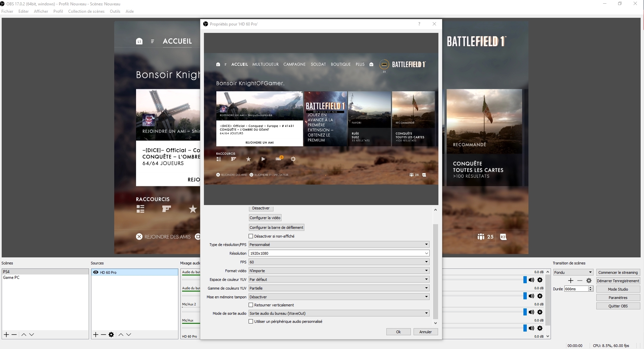Click the Désactiver button in the properties dialog
Viewport: 644px width, 349px height.
tap(261, 208)
